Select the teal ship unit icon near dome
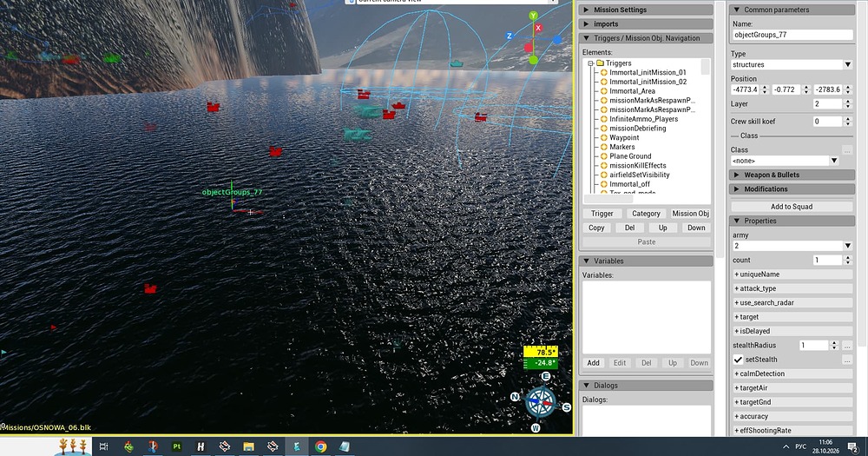Screen dimensions: 868x456 (457, 63)
